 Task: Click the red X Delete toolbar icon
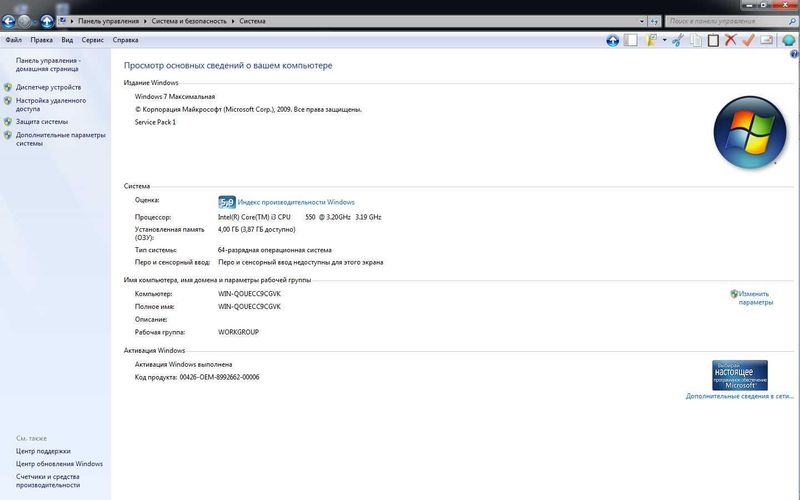point(731,40)
